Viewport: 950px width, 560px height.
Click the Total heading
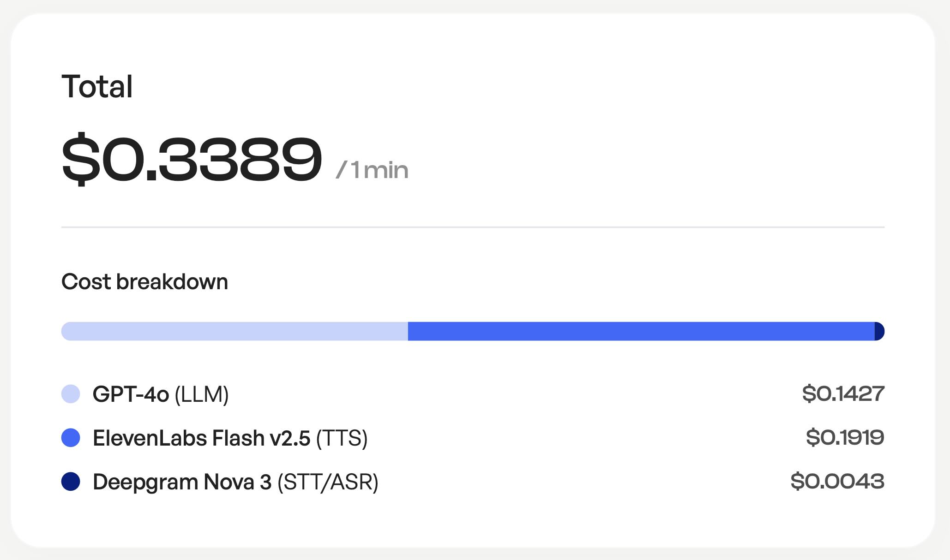point(97,86)
